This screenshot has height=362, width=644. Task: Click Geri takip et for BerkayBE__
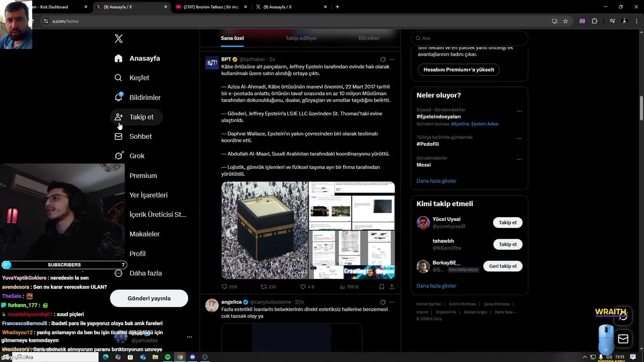coord(503,266)
